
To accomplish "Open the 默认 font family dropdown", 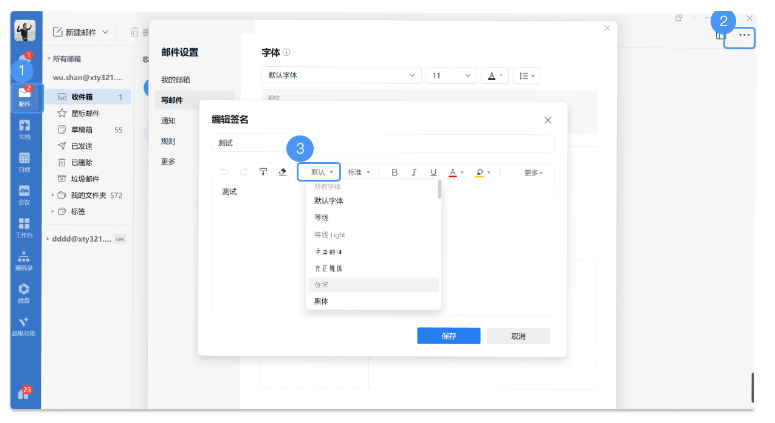I will [x=320, y=172].
